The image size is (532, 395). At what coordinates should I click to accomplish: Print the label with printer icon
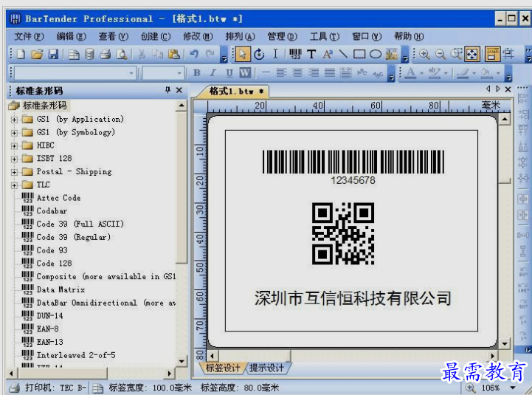pyautogui.click(x=106, y=54)
